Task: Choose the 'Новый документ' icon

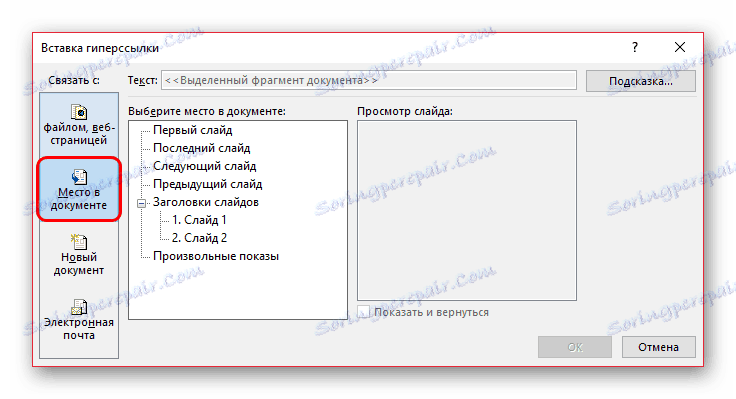Action: click(x=79, y=242)
